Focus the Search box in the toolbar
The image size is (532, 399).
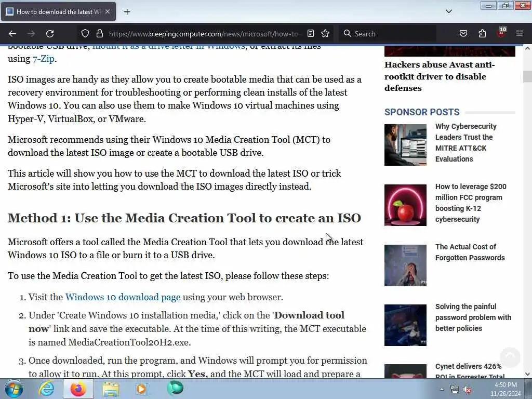(x=387, y=34)
